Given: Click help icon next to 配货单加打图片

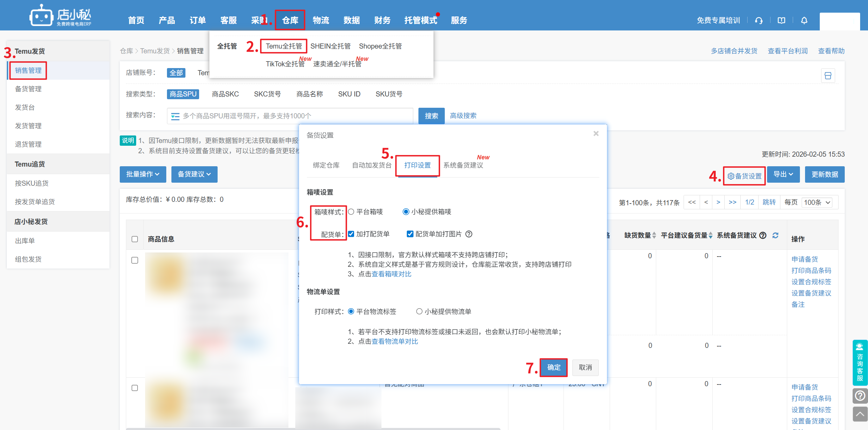Looking at the screenshot, I should pos(469,234).
